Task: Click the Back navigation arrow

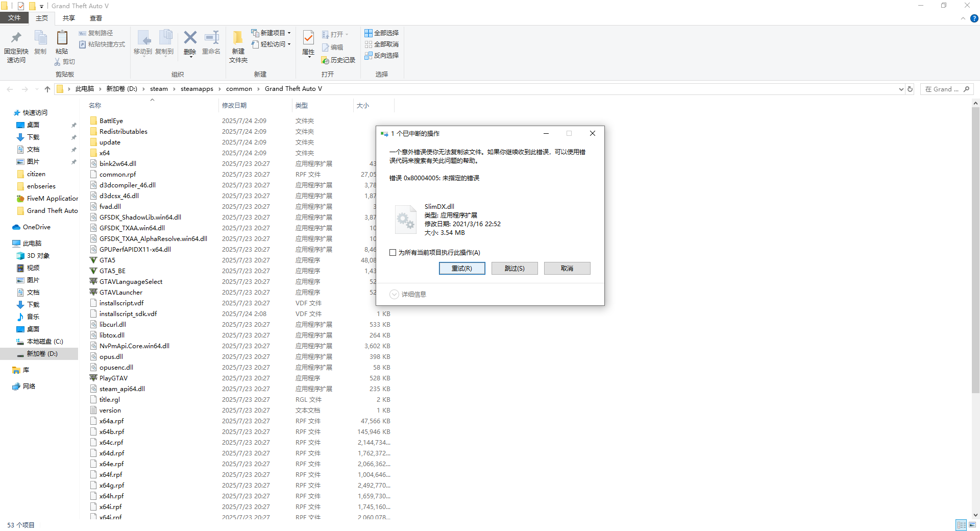Action: point(10,89)
